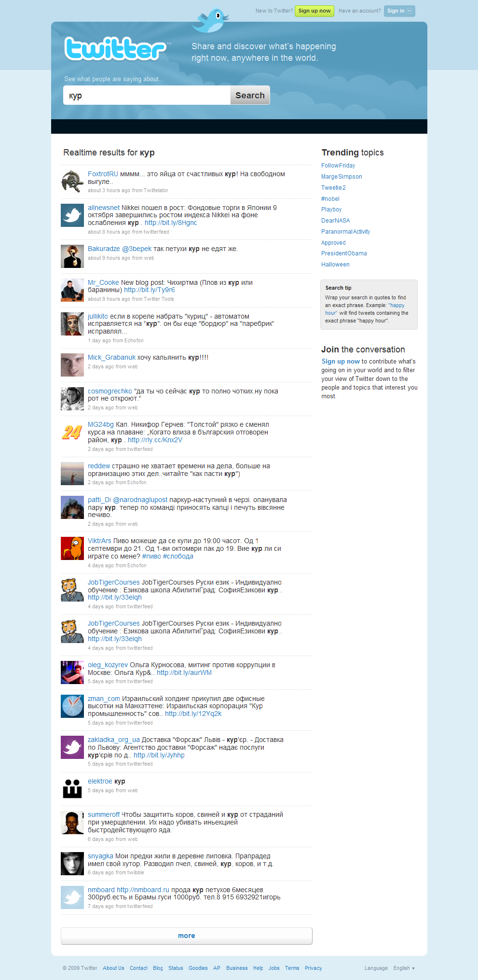Viewport: 478px width, 980px height.
Task: Open the #слобода hashtag link
Action: pos(178,556)
